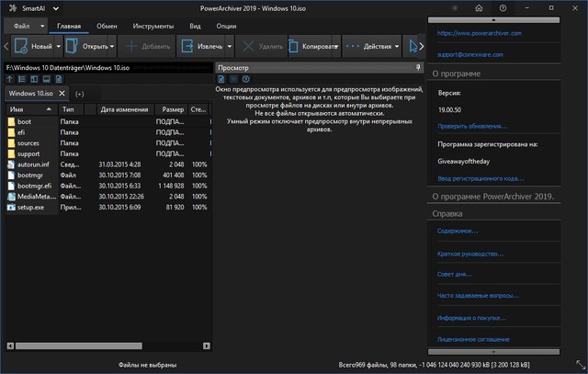Expand the Файл dropdown arrow

pos(42,26)
